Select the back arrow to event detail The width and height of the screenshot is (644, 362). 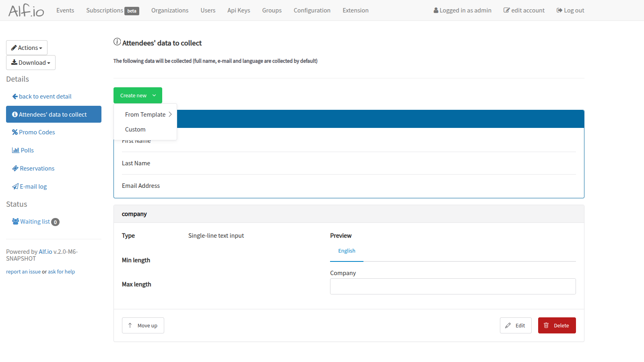coord(14,96)
